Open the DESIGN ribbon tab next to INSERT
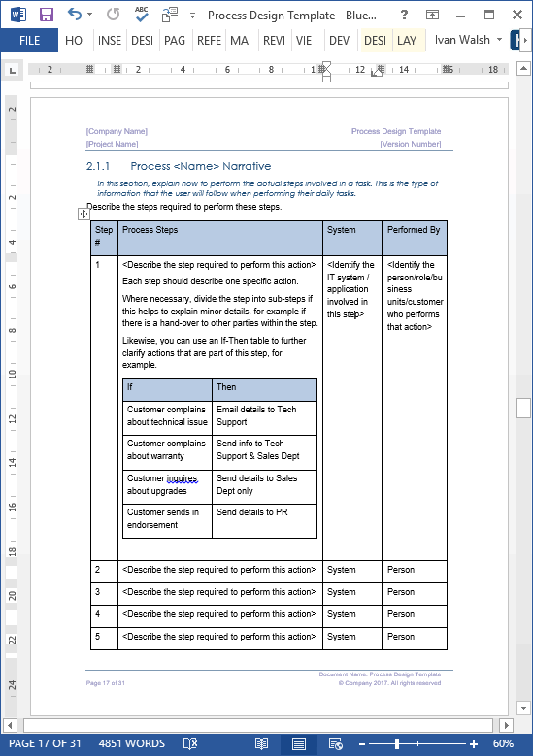This screenshot has width=533, height=756. click(x=143, y=41)
